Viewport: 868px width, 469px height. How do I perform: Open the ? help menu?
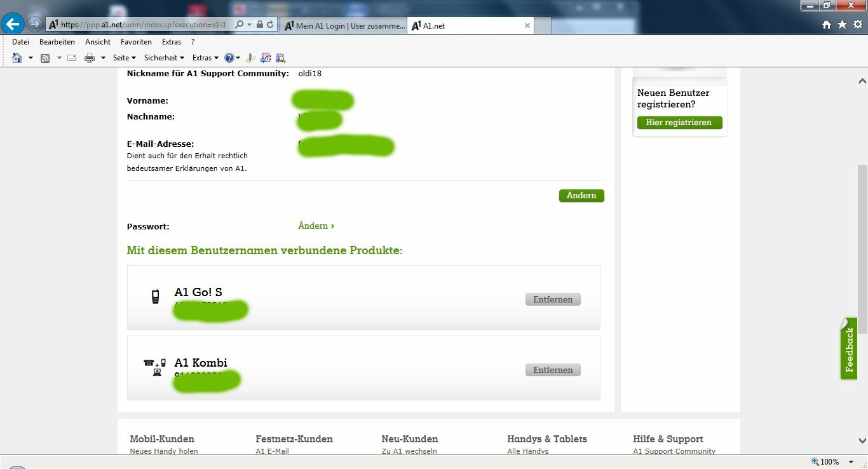193,42
